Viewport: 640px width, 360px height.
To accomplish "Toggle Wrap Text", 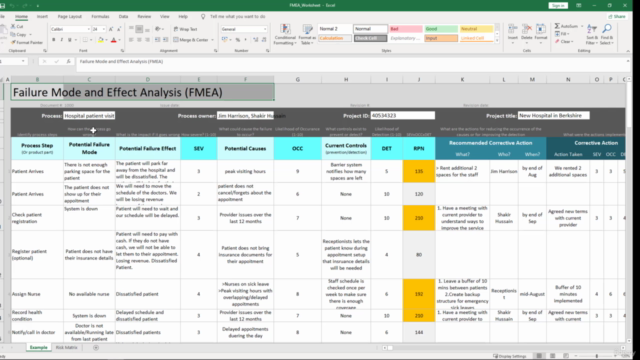I will 185,29.
